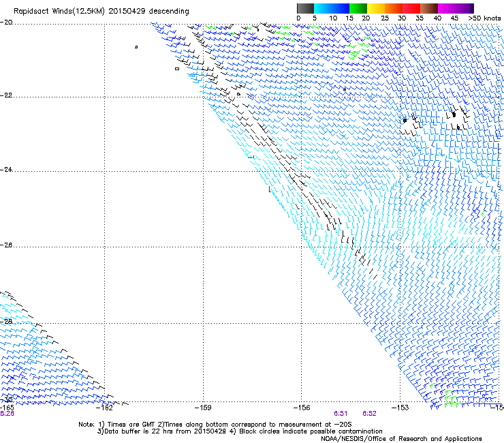Click the 'Times are GMT' note line
The height and width of the screenshot is (443, 504).
coord(215,425)
